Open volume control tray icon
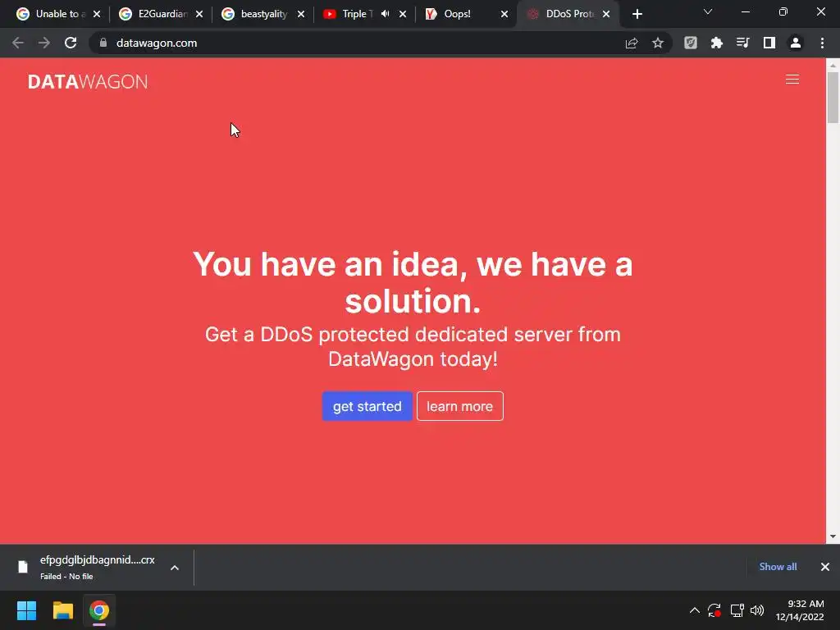The width and height of the screenshot is (840, 630). coord(757,610)
